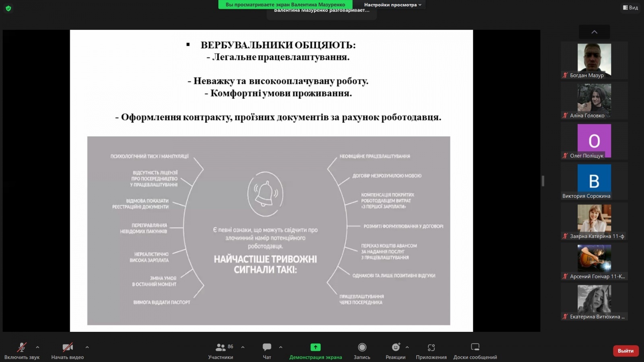Image resolution: width=644 pixels, height=362 pixels.
Task: Click muted mic icon beside Заярна Катерина
Action: 565,236
